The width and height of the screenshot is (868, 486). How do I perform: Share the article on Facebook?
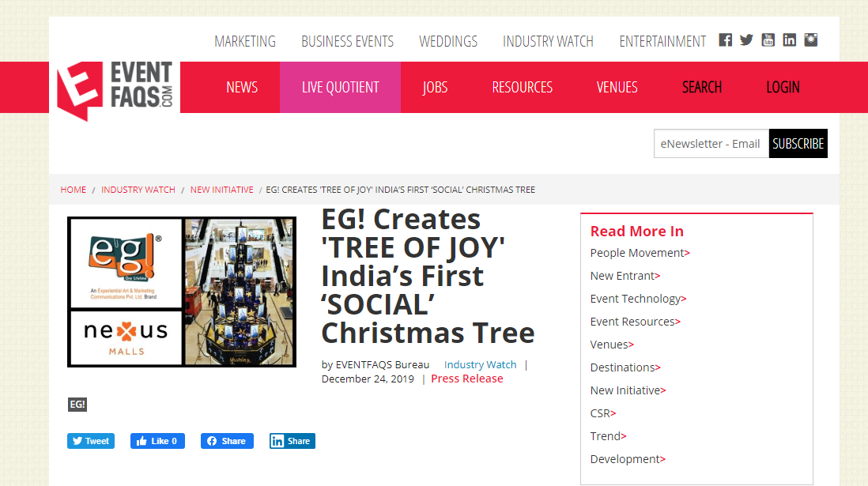point(227,441)
